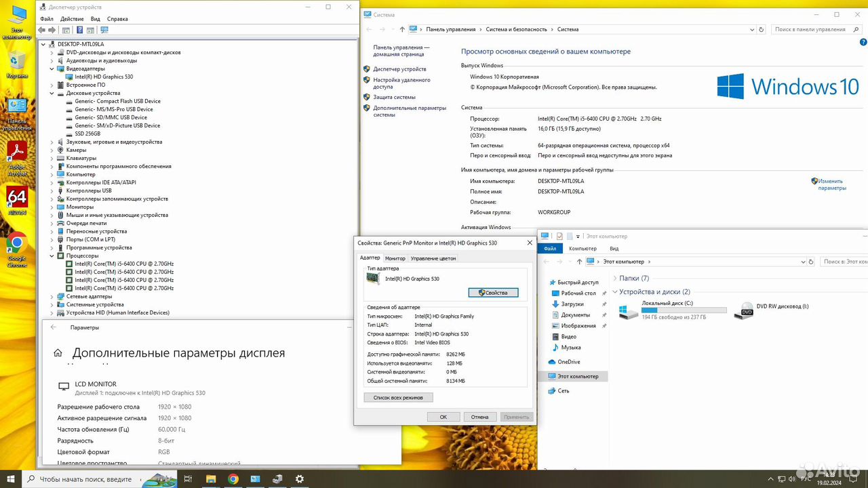Expand the Контроллеры USB node
The width and height of the screenshot is (868, 488).
point(52,190)
